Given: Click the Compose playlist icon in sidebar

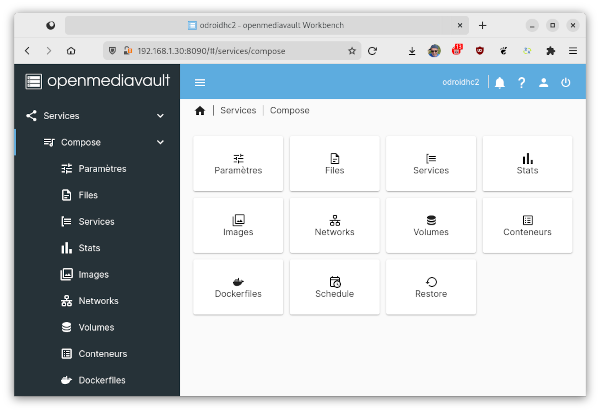Looking at the screenshot, I should coord(49,142).
